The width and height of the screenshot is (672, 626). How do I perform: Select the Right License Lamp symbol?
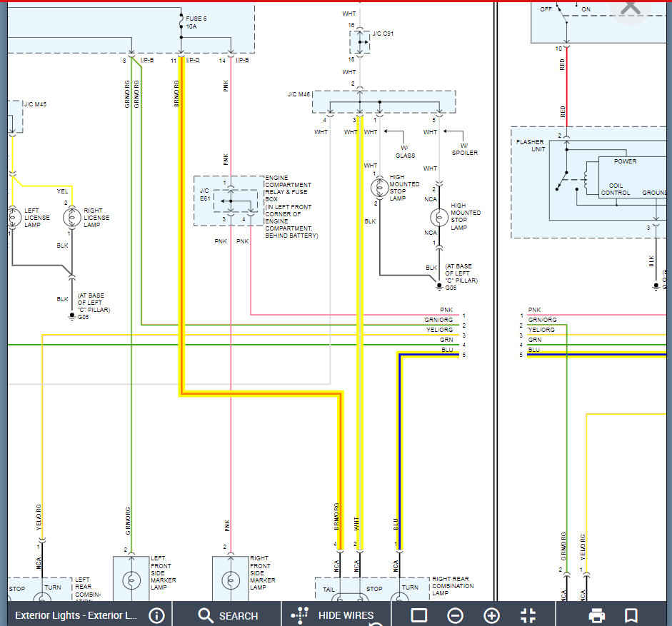point(71,216)
